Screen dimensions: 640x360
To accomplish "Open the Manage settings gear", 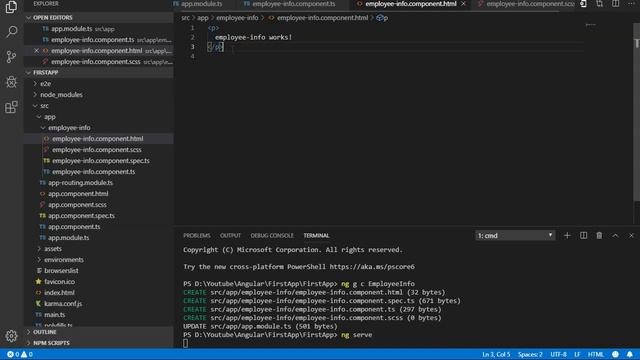I will [11, 336].
